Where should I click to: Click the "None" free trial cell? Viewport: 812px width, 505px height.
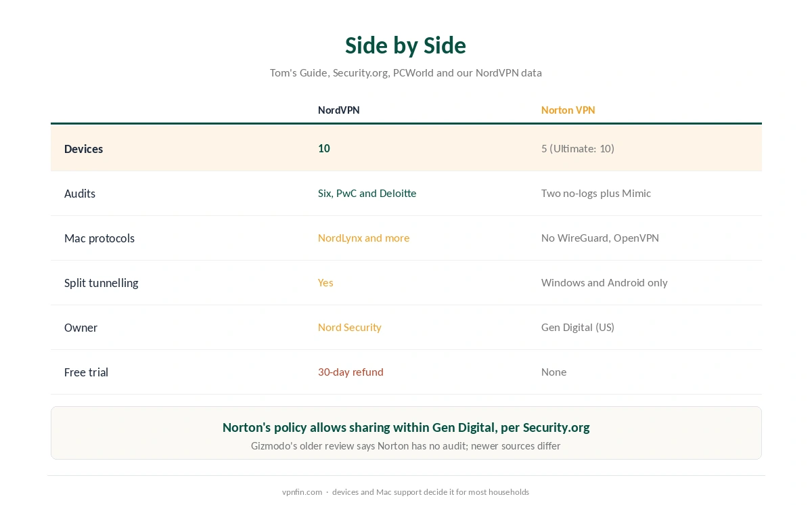554,372
